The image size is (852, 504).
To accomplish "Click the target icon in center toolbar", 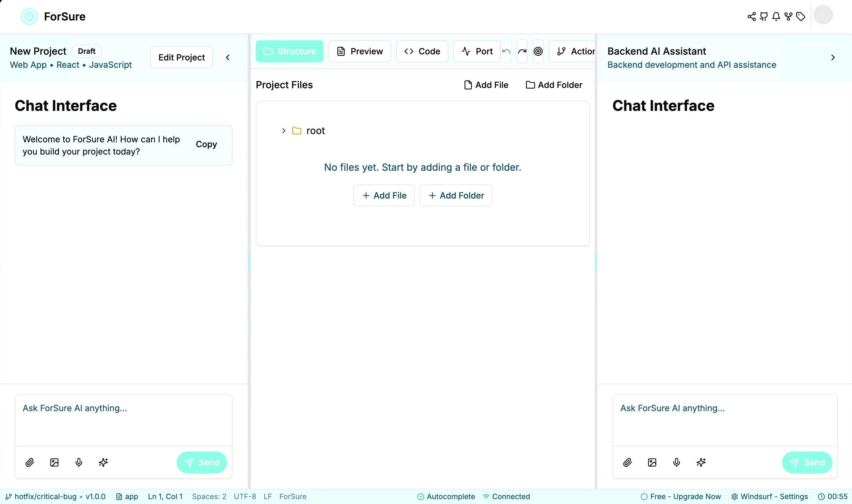I will (x=538, y=51).
